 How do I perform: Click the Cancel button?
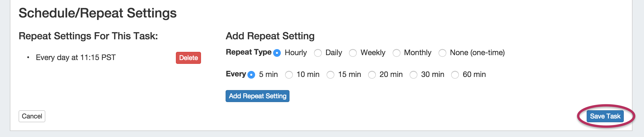coord(32,116)
